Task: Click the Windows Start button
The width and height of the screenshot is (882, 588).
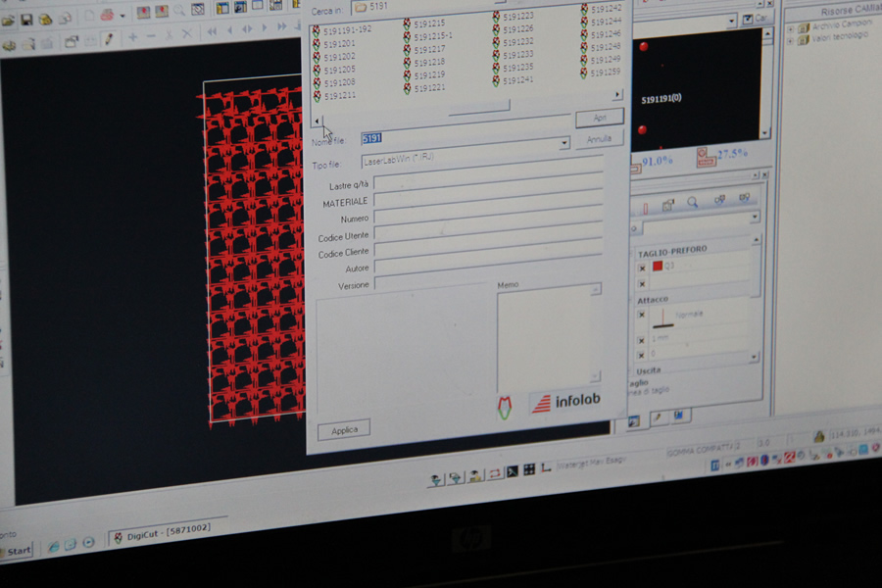Action: 15,551
